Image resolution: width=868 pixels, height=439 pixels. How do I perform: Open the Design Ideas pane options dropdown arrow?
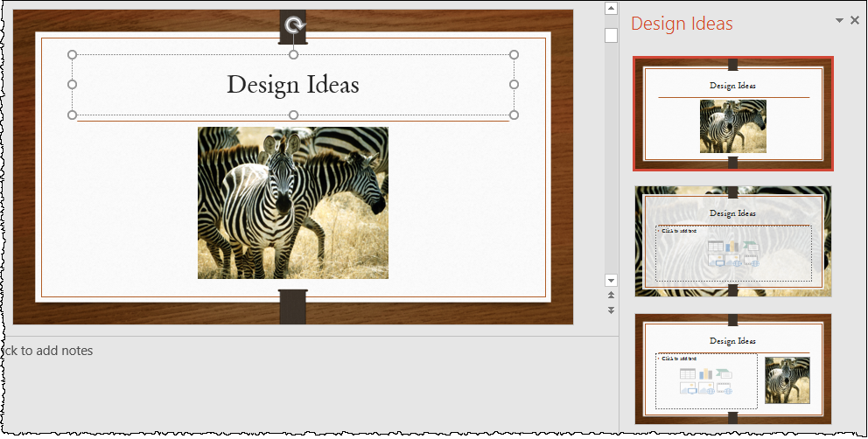839,20
